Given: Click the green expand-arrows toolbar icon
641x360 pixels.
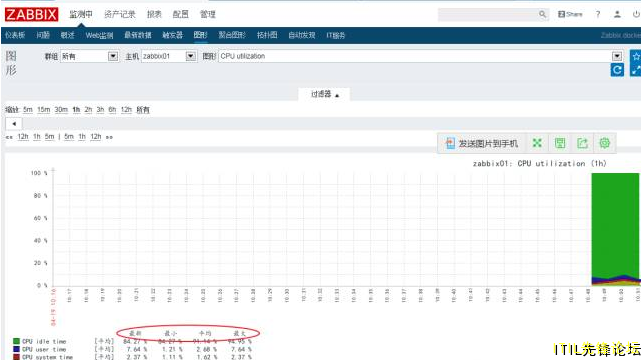Looking at the screenshot, I should click(x=537, y=143).
